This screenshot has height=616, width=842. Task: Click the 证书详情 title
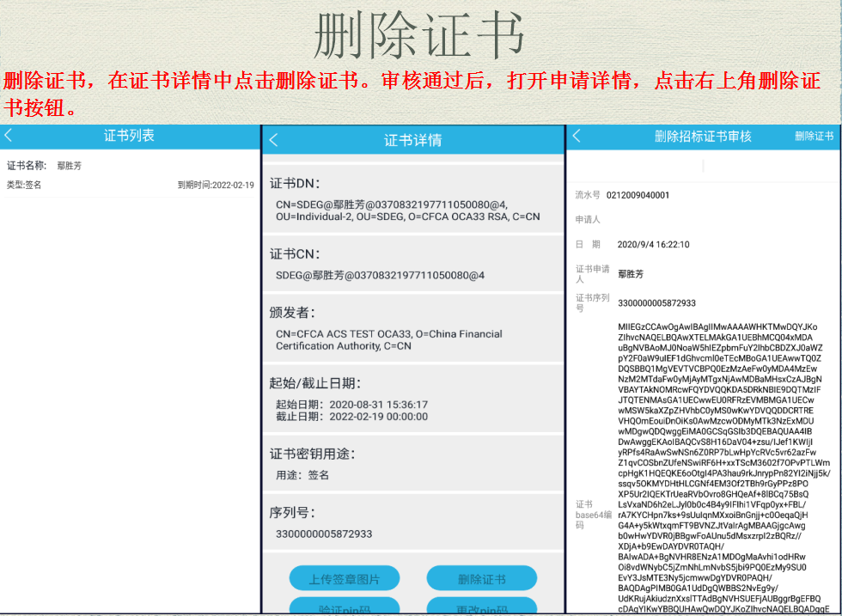(412, 141)
